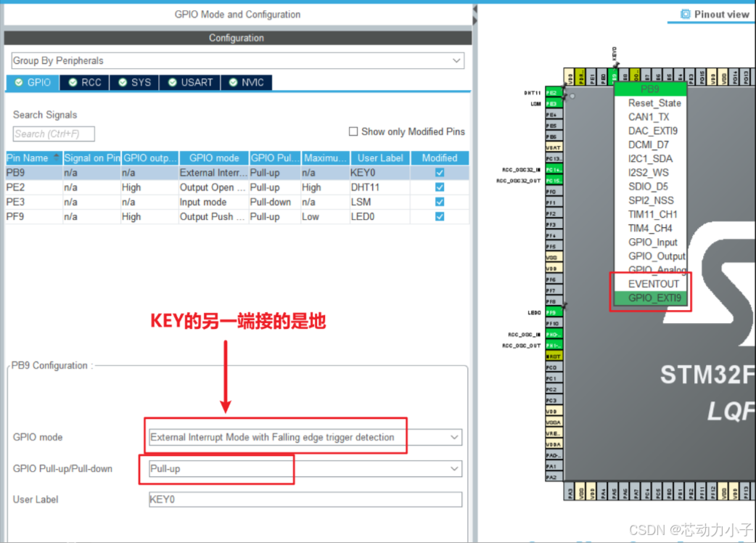
Task: Switch to the USART tab
Action: coord(190,83)
